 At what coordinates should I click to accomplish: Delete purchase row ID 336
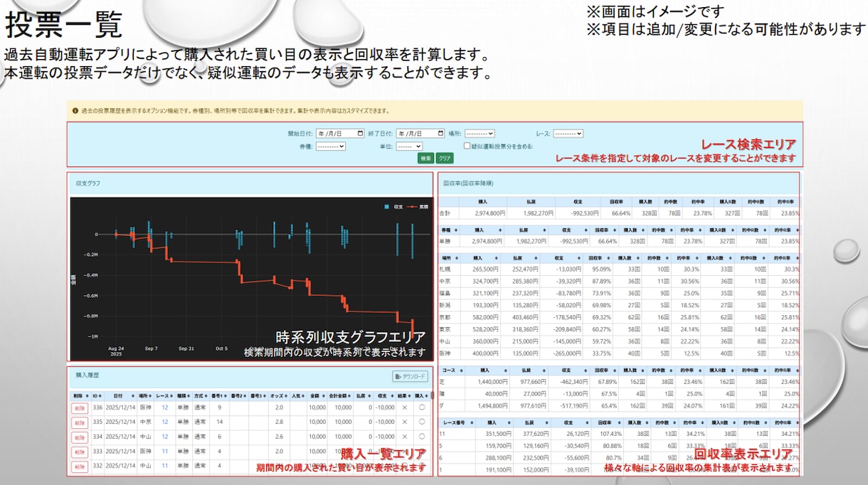[79, 407]
